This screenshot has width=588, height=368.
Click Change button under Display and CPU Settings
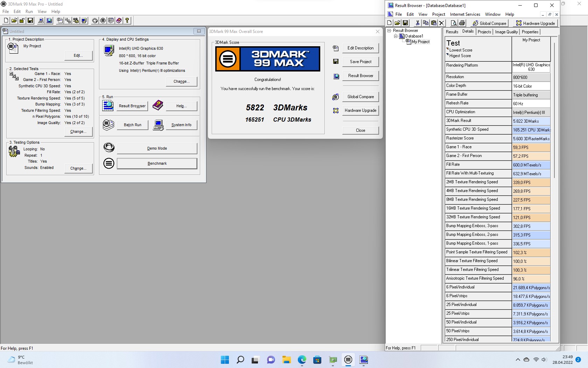[x=181, y=82]
